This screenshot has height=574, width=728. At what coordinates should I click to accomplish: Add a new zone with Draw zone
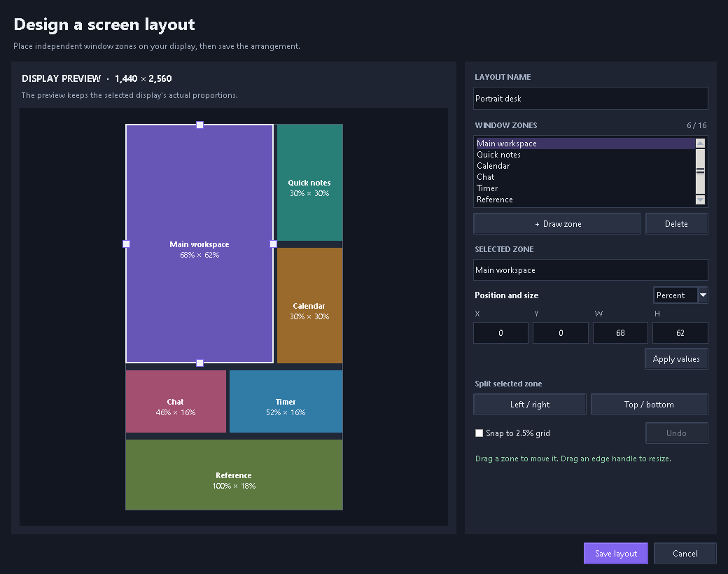(x=557, y=224)
